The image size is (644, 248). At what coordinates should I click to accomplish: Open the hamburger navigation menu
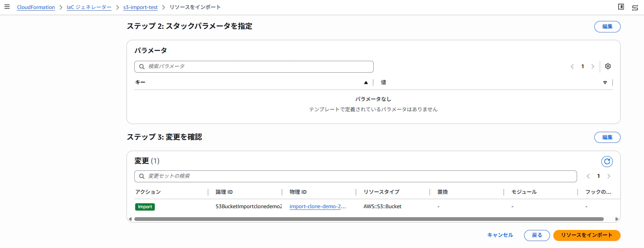click(x=7, y=7)
